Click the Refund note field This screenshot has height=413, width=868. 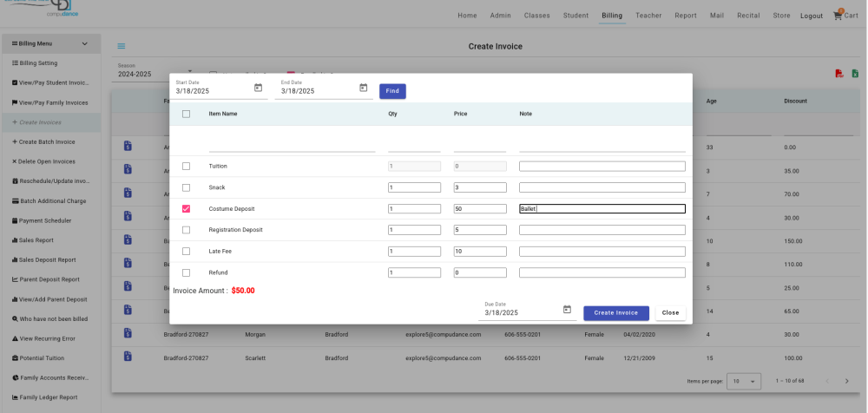[x=602, y=273]
